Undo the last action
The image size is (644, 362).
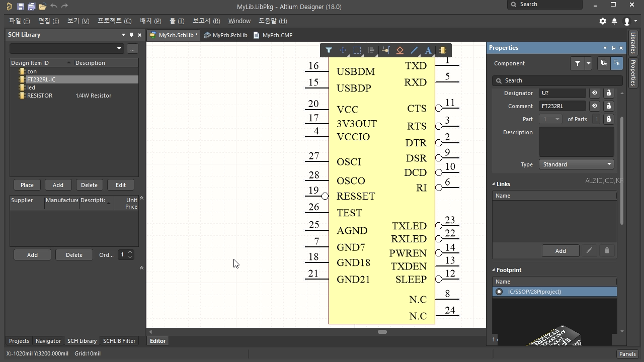click(54, 7)
